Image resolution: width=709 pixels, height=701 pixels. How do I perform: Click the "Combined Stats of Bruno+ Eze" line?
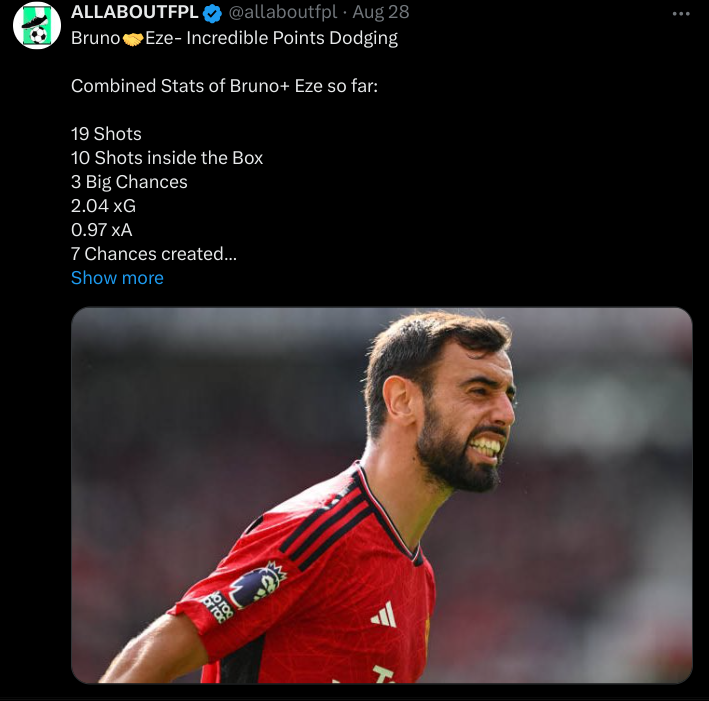[224, 86]
